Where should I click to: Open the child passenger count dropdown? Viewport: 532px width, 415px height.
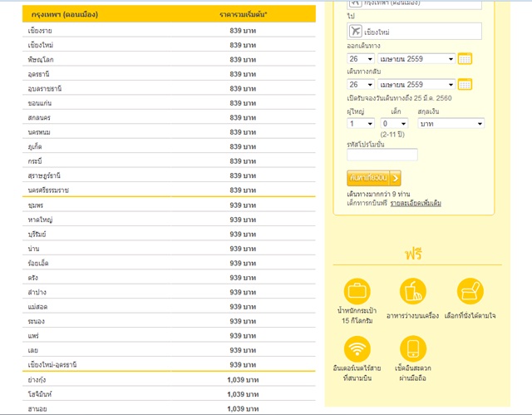point(395,123)
